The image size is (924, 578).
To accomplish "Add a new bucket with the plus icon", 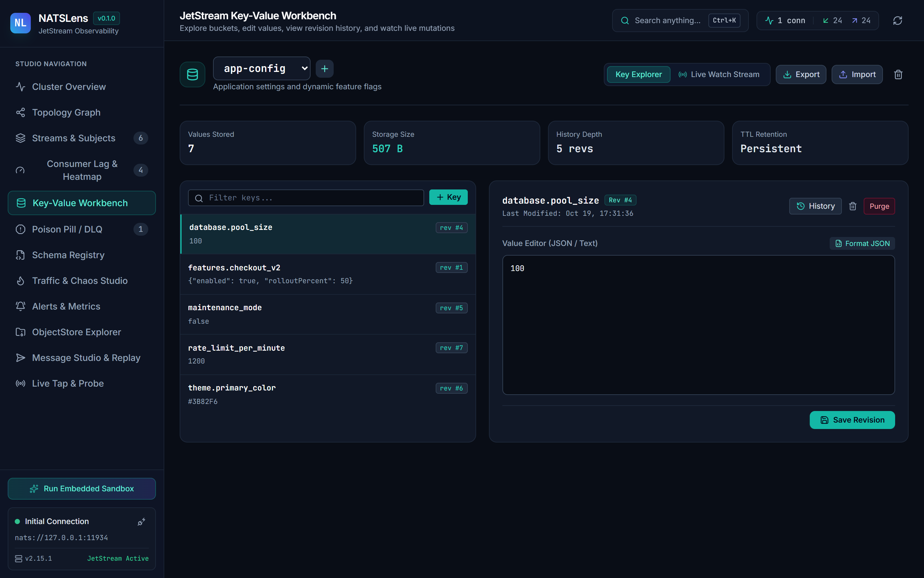I will [325, 69].
